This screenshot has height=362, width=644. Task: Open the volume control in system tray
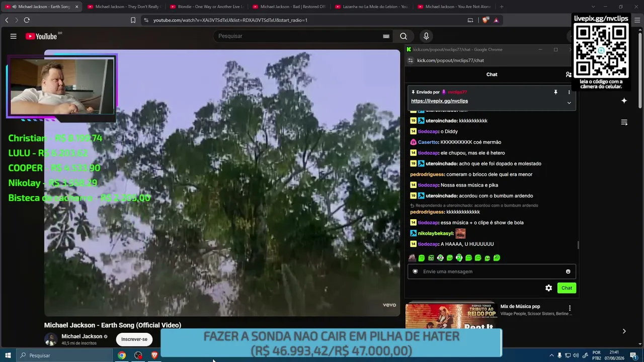tap(576, 355)
